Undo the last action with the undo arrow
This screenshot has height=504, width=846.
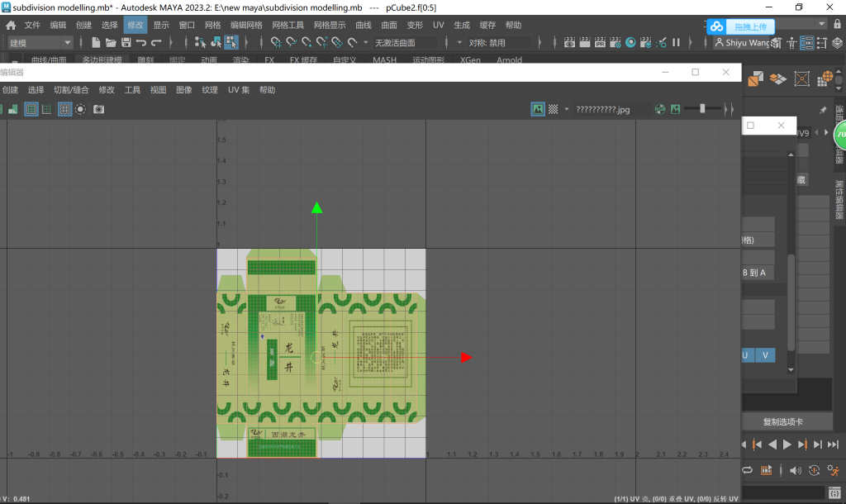[140, 43]
